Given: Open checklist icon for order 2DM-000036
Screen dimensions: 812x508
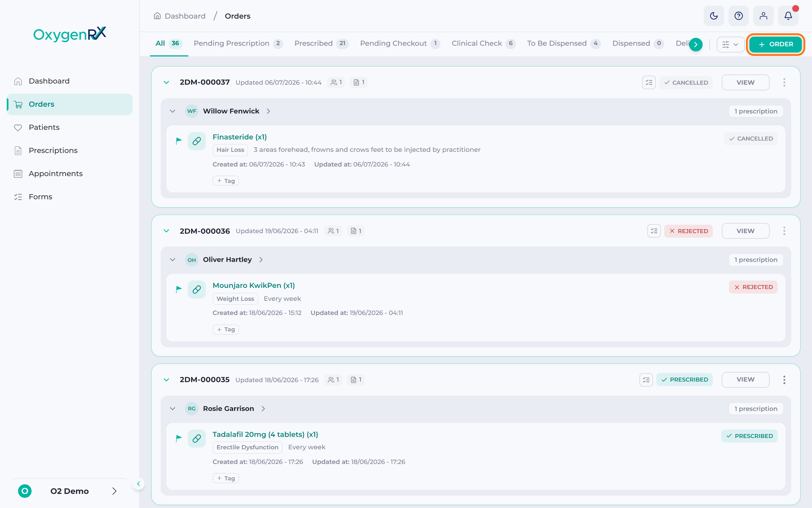Looking at the screenshot, I should pyautogui.click(x=654, y=231).
